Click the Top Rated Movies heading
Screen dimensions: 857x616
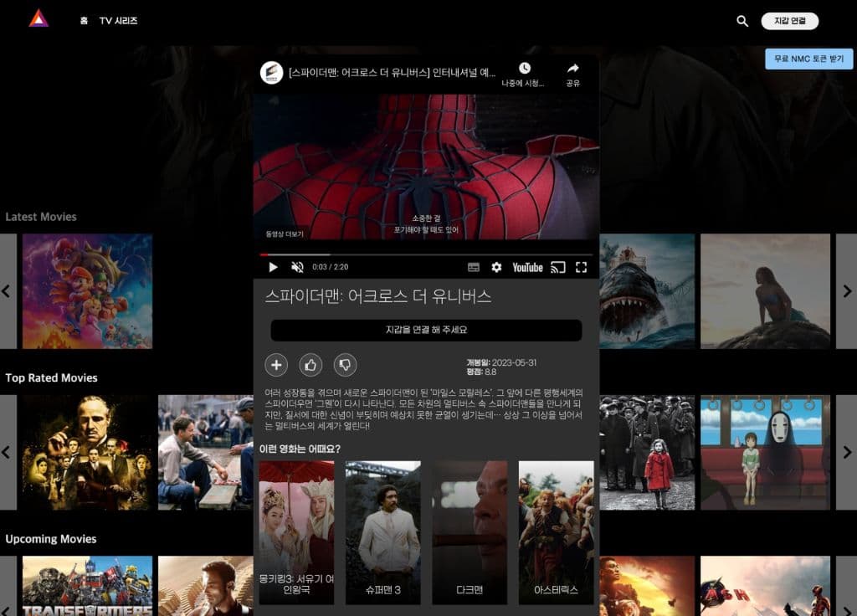tap(51, 377)
